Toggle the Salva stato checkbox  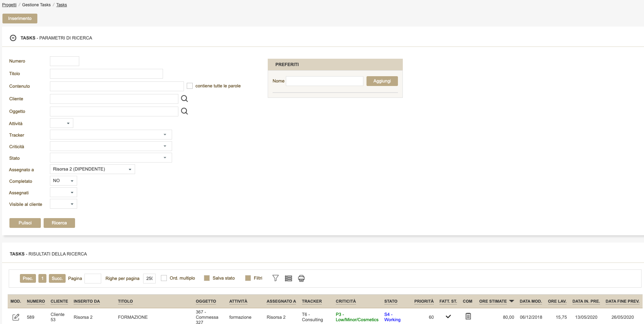tap(207, 278)
